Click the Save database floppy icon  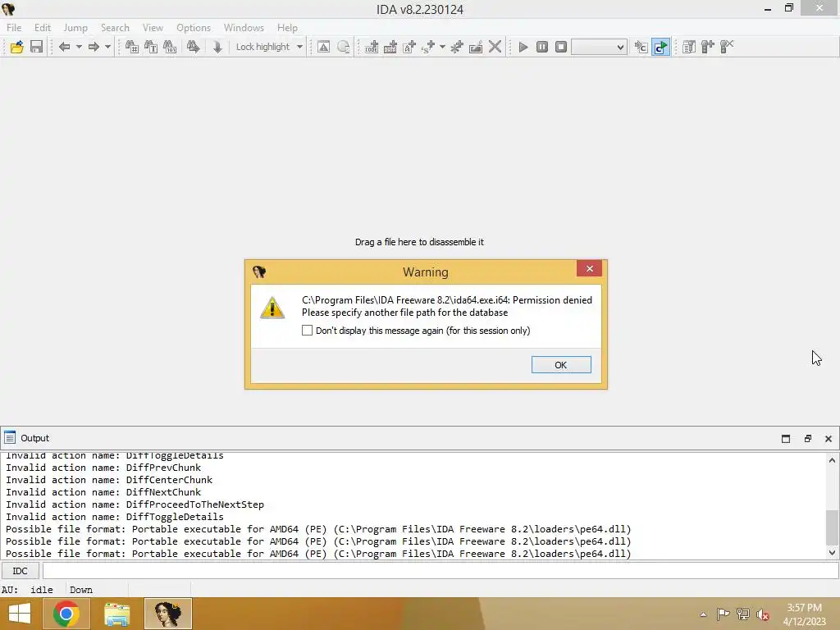(36, 47)
